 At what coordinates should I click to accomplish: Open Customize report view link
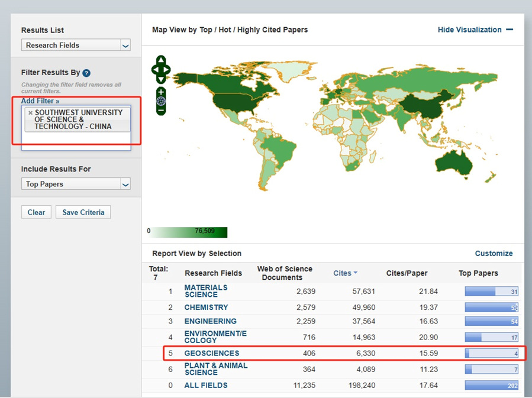pyautogui.click(x=494, y=253)
